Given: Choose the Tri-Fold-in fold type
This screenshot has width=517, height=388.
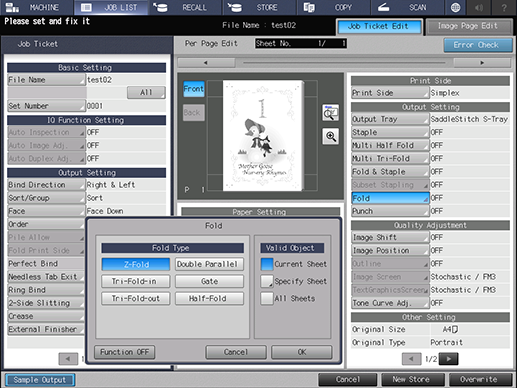Looking at the screenshot, I should pos(136,281).
